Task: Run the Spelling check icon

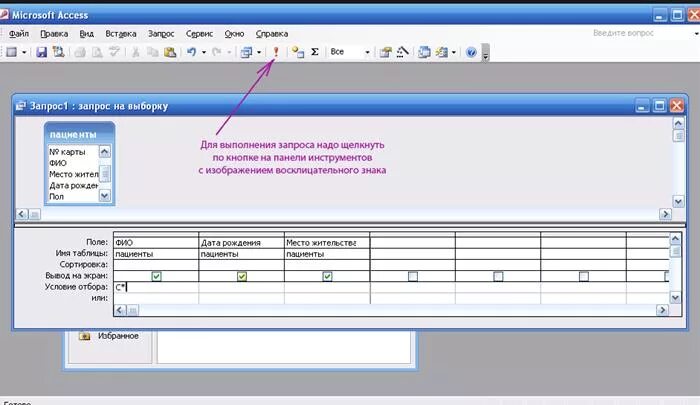Action: tap(114, 52)
